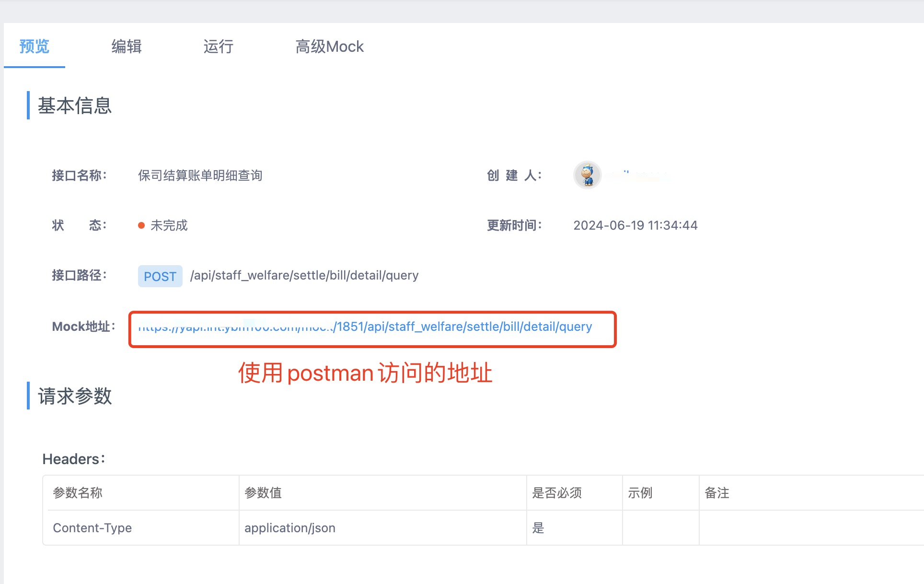Click the 更新时间 label

514,225
